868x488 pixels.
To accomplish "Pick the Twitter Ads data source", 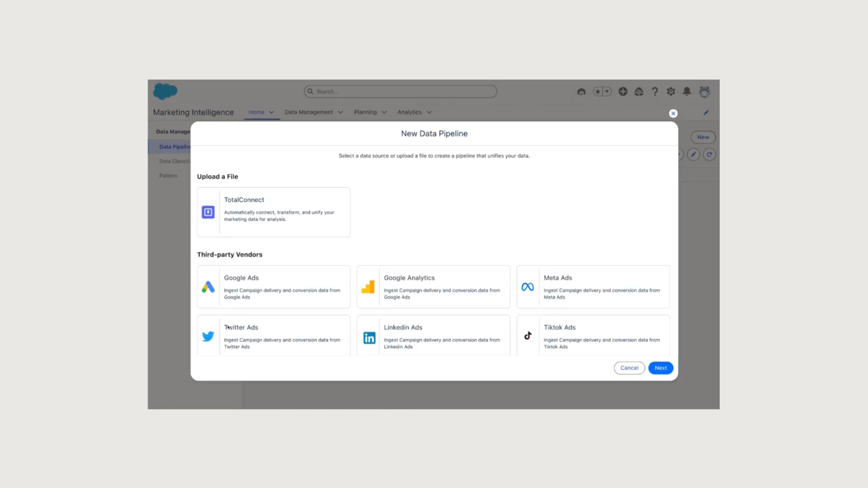I will [x=273, y=336].
